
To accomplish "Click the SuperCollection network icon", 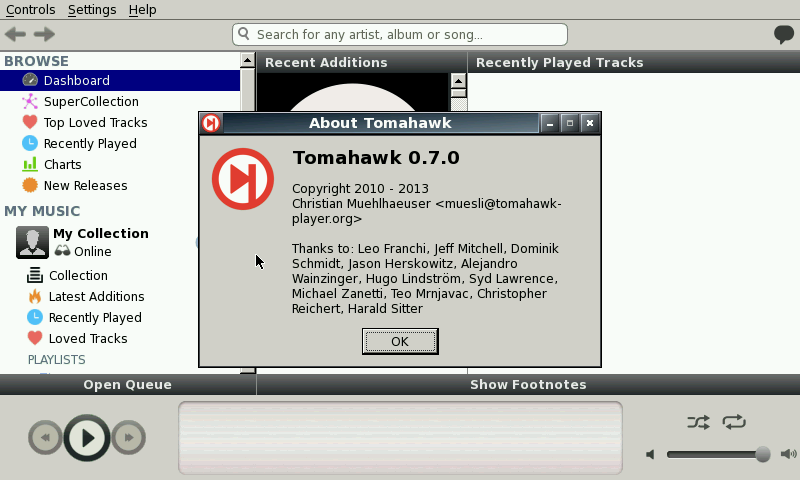I will click(x=30, y=101).
